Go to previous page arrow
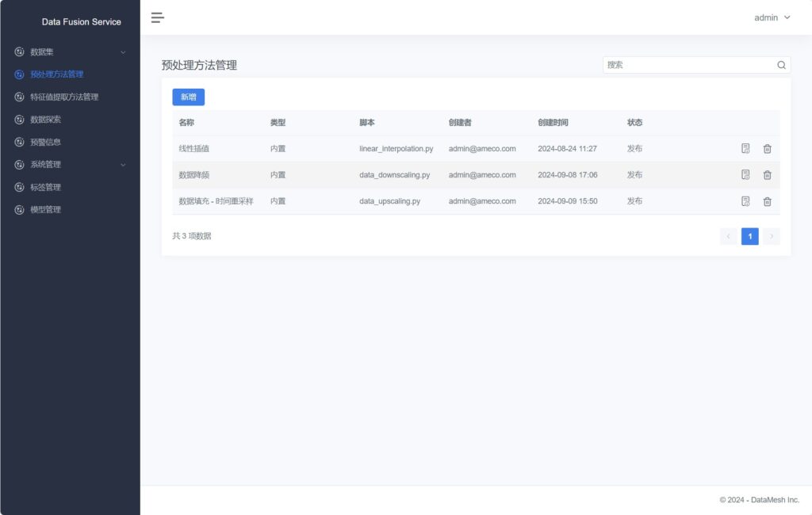812x515 pixels. [728, 237]
